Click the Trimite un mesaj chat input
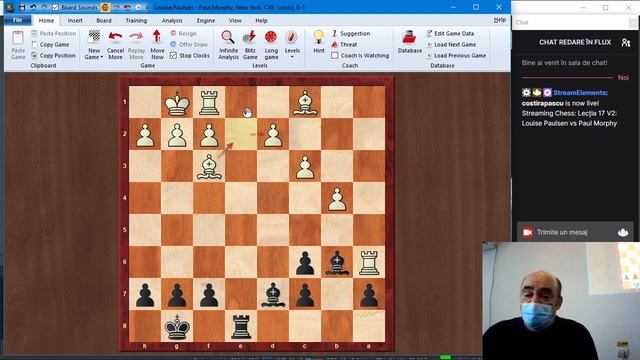Viewport: 640px width, 360px height. click(575, 232)
